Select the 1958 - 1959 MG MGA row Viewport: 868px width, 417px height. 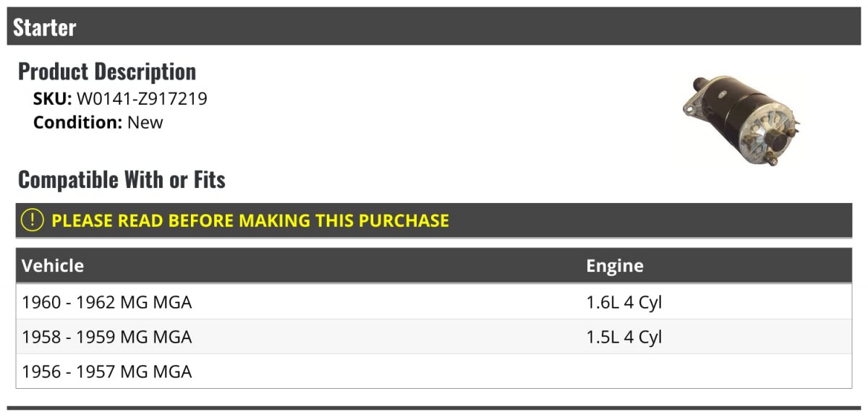tap(434, 337)
